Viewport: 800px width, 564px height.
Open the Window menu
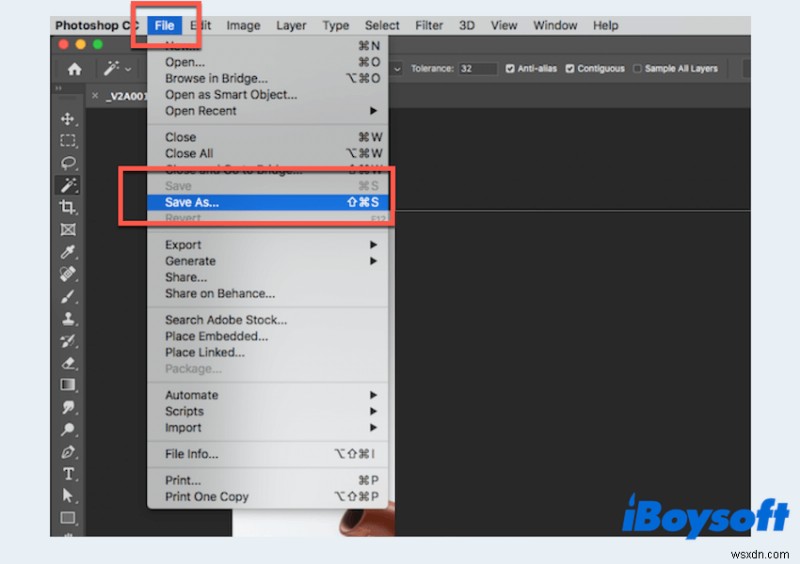point(555,26)
